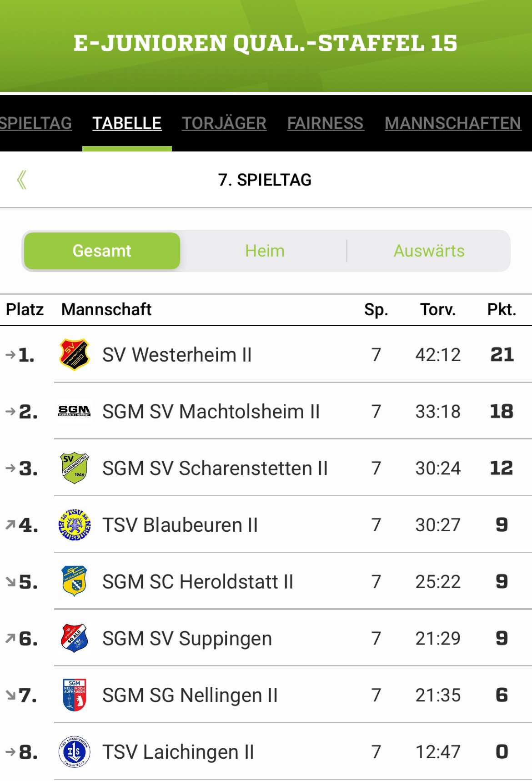Open the SV Westerheim II team link
This screenshot has height=781, width=532.
(x=177, y=354)
